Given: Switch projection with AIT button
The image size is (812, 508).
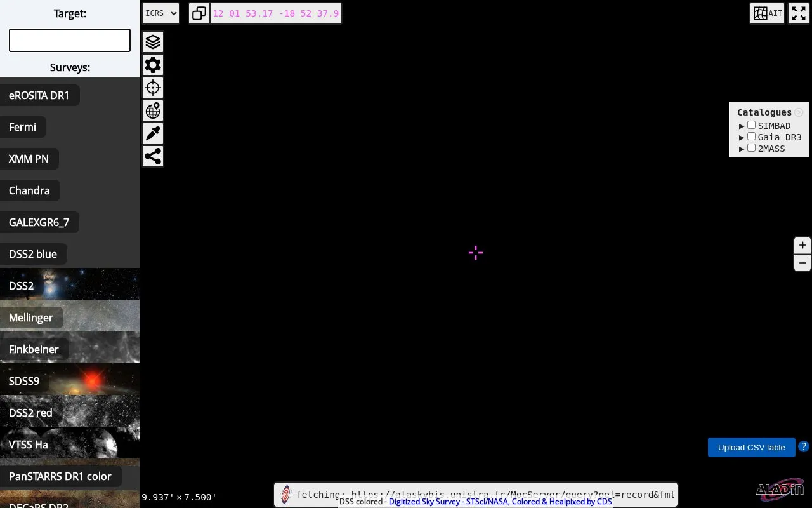Looking at the screenshot, I should (x=768, y=13).
